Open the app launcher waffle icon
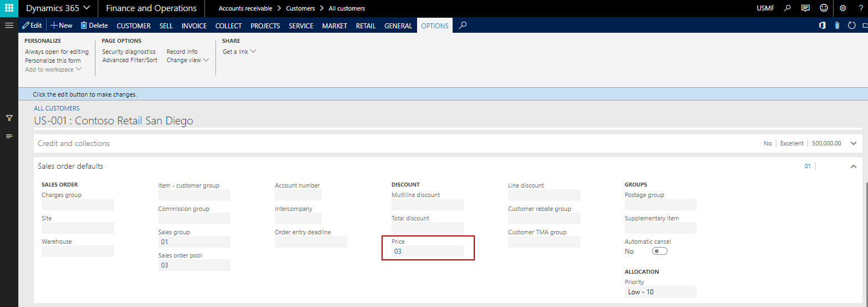Image resolution: width=868 pixels, height=307 pixels. tap(9, 8)
